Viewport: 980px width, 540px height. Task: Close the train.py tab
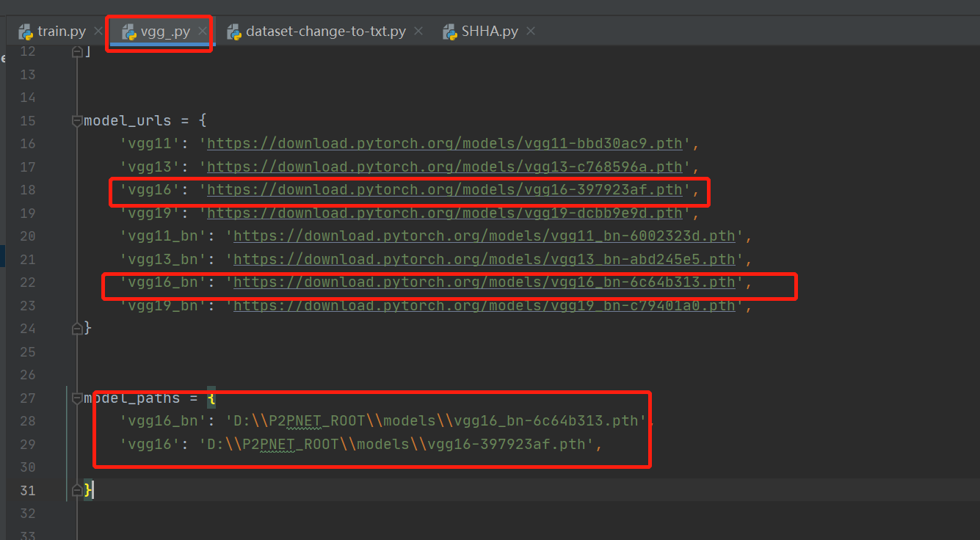click(98, 32)
